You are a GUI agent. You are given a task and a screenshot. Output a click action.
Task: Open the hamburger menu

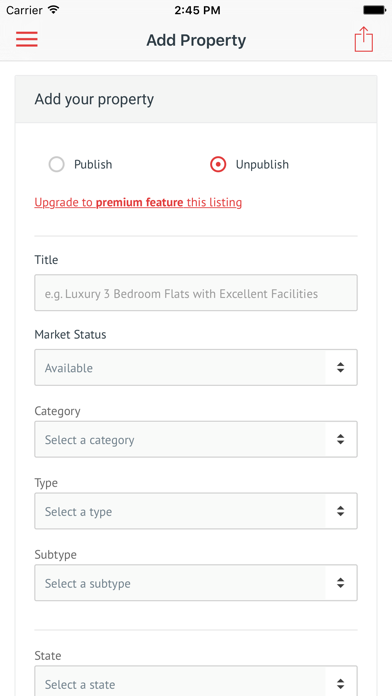click(x=27, y=39)
